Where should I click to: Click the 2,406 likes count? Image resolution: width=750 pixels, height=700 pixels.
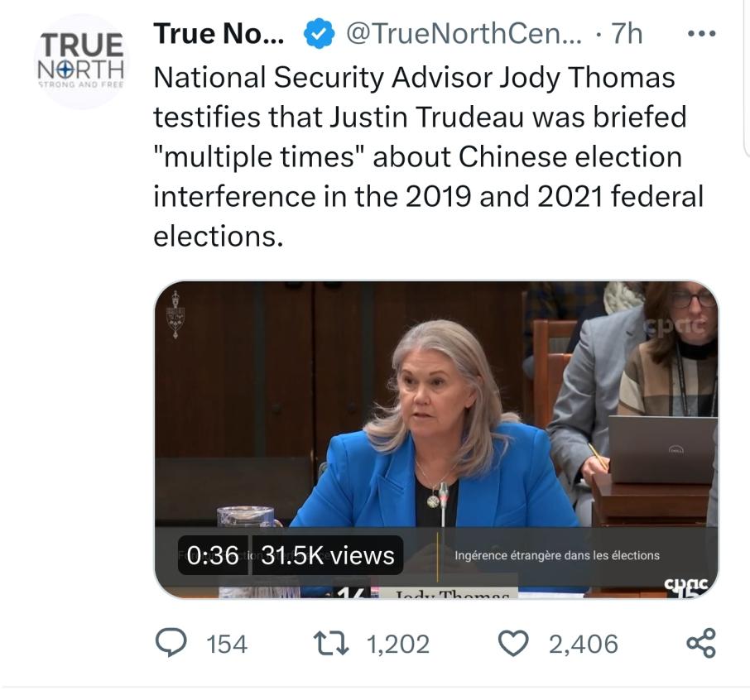coord(583,644)
